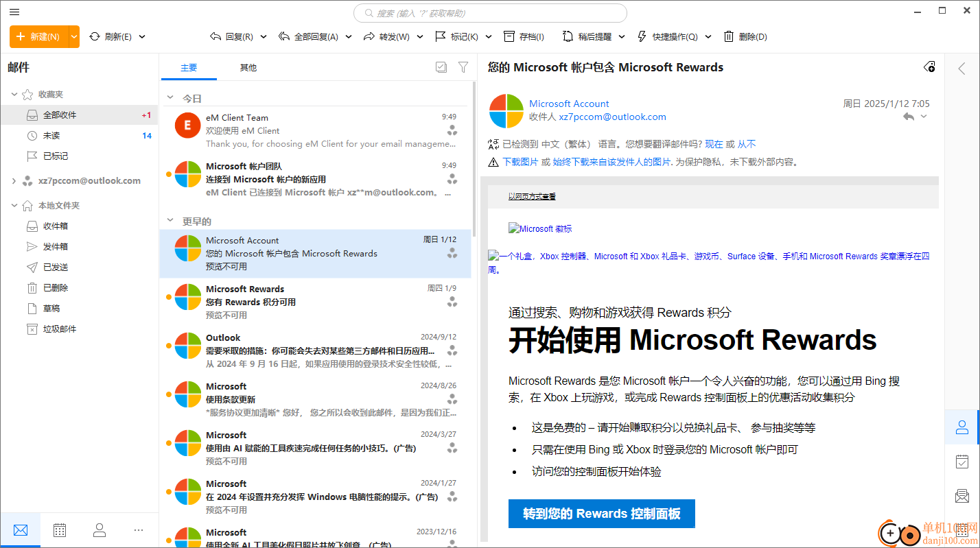Click Microsoft Account sender name link
This screenshot has height=548, width=980.
click(x=569, y=104)
